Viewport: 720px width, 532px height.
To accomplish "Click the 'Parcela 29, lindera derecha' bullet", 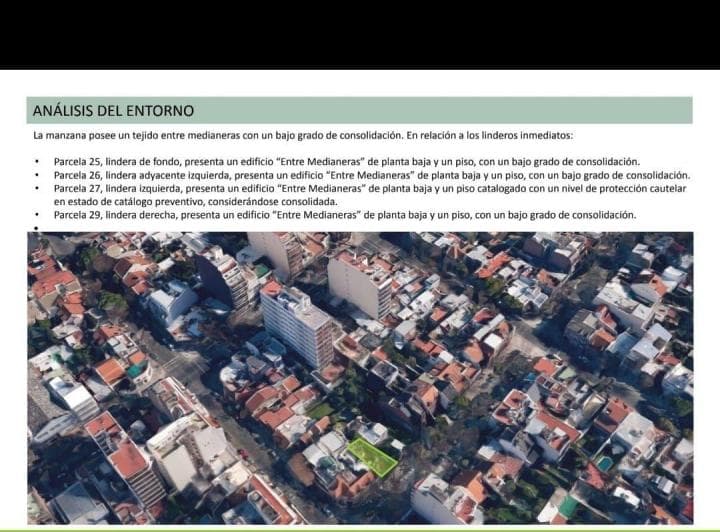I will tap(345, 215).
